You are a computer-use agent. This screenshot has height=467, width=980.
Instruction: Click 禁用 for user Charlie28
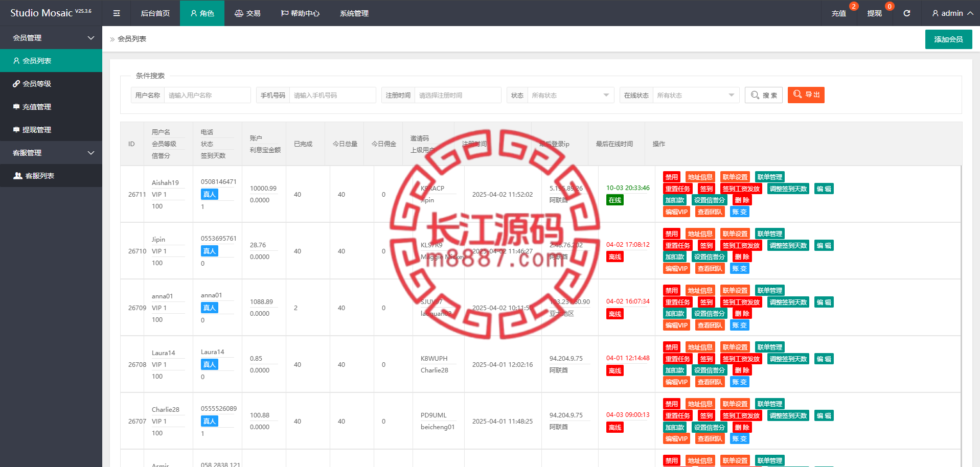tap(671, 404)
